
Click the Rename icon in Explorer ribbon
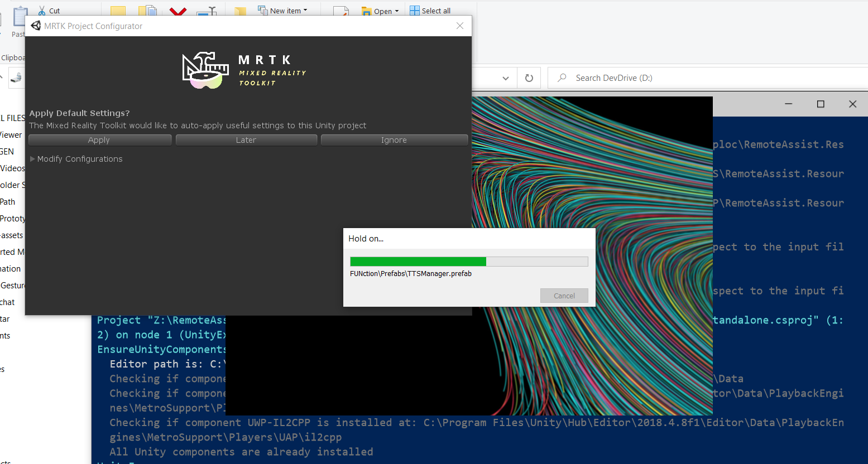pos(207,11)
